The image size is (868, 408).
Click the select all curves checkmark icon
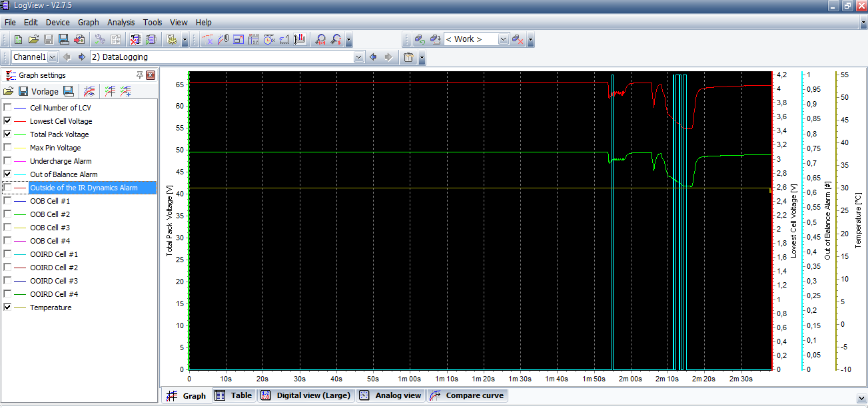coord(110,91)
